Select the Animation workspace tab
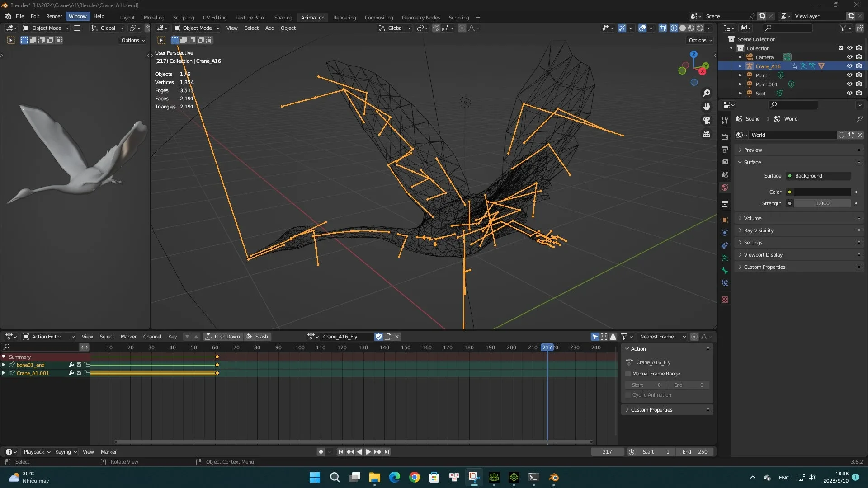Image resolution: width=868 pixels, height=488 pixels. click(x=312, y=17)
